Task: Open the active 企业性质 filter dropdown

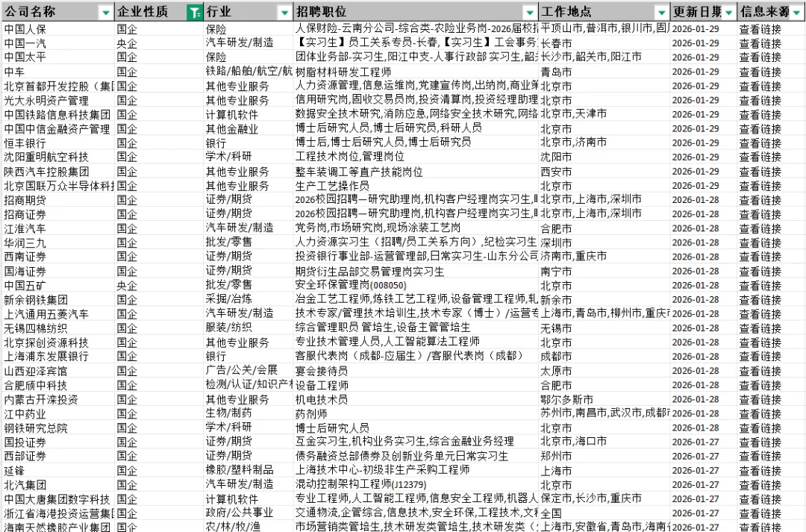Action: pos(195,13)
